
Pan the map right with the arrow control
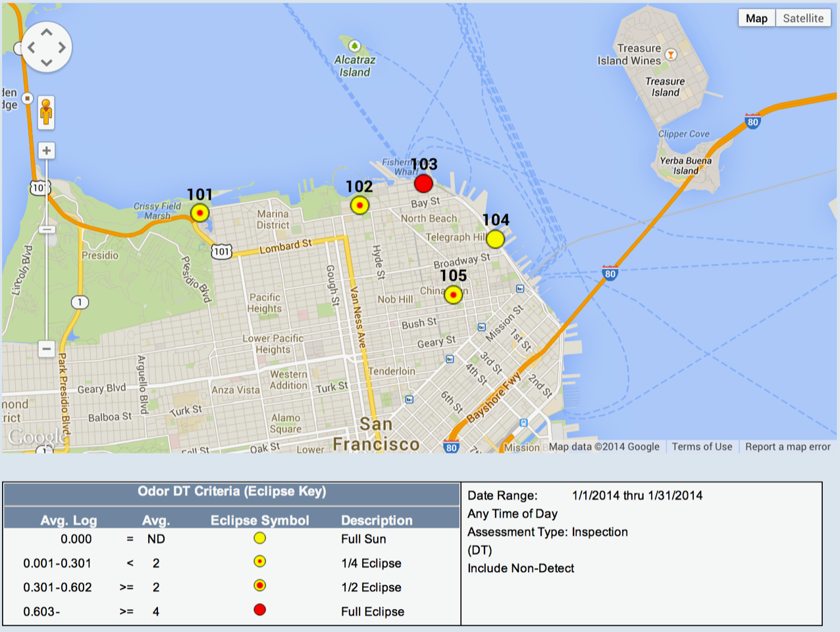coord(62,47)
